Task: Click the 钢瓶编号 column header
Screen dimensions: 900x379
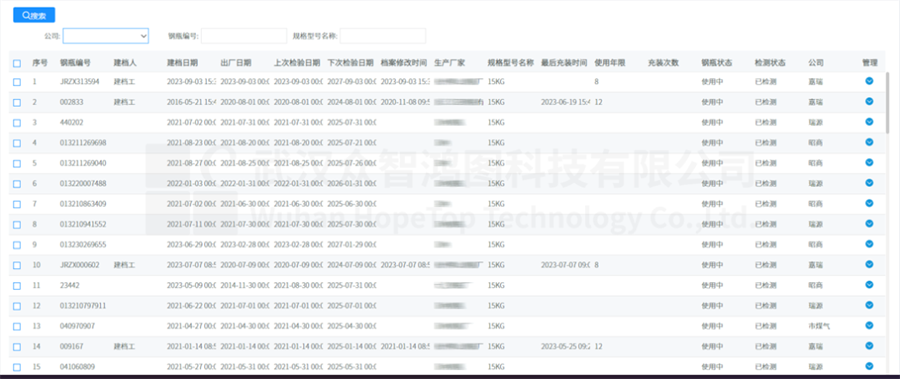Action: [75, 63]
